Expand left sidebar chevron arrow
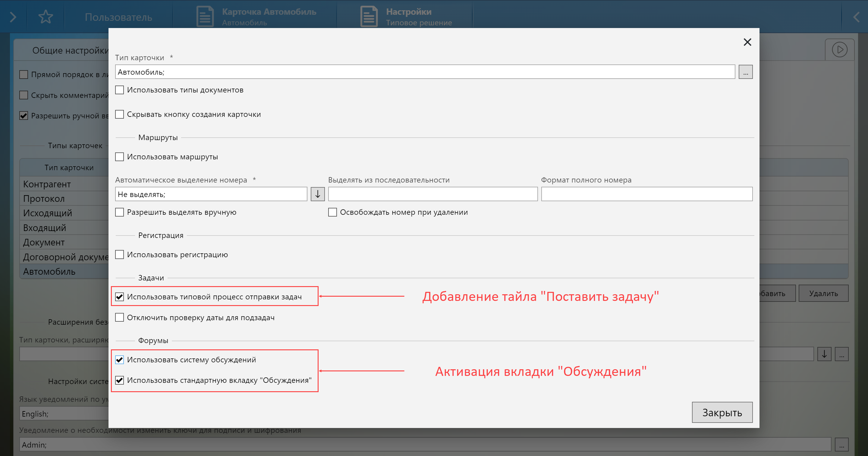The height and width of the screenshot is (456, 868). coord(13,17)
